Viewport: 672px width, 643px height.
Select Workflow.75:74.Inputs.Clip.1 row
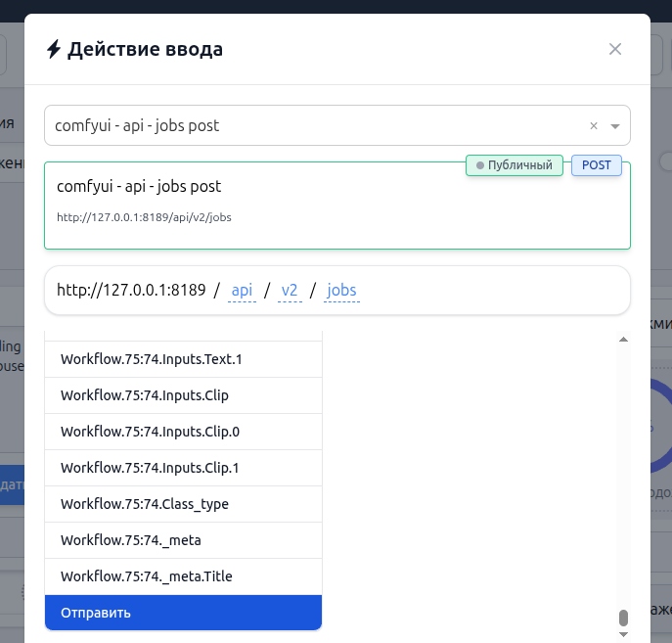184,468
